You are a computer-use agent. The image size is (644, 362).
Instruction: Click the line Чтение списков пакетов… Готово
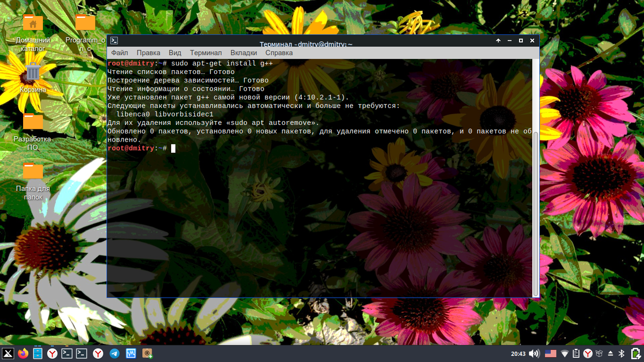[x=171, y=72]
